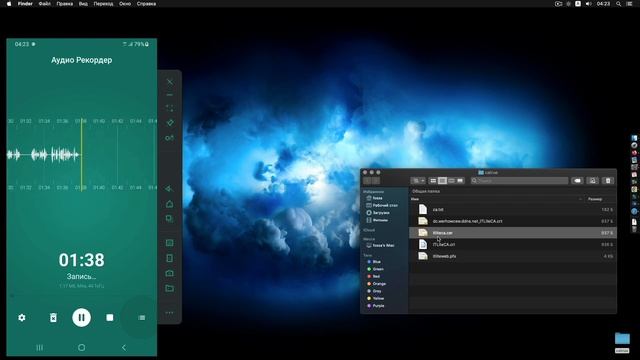Image resolution: width=640 pixels, height=360 pixels.
Task: Delete current recording with trash icon
Action: coord(53,318)
